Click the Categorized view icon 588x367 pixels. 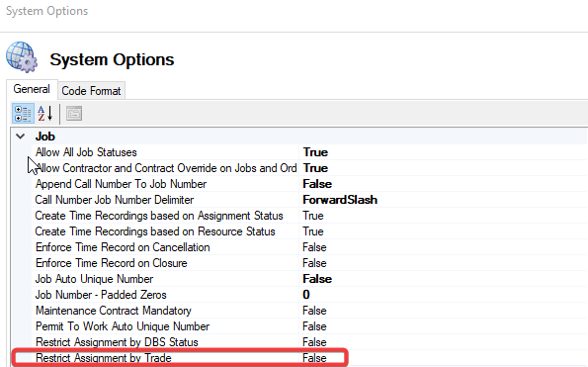point(23,114)
